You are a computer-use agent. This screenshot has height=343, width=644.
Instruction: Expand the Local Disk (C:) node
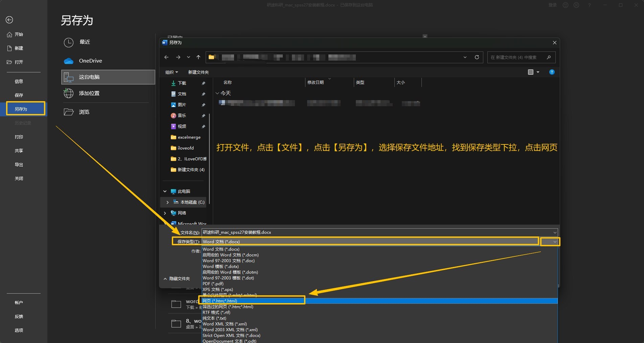pyautogui.click(x=167, y=202)
